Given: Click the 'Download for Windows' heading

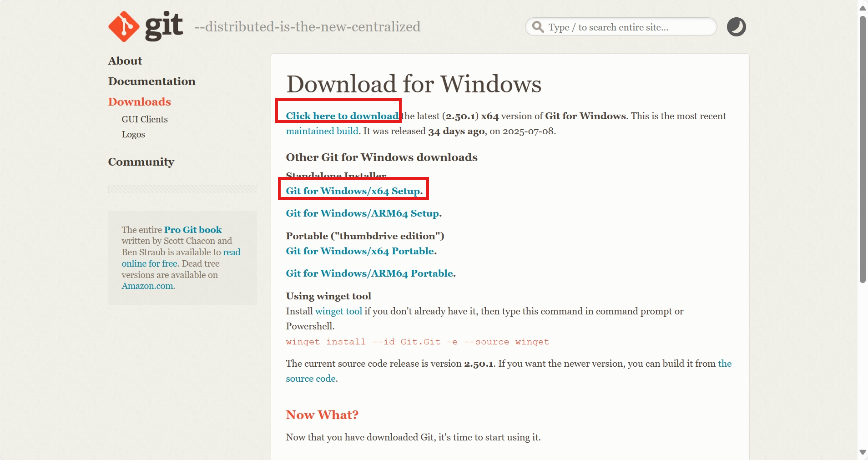Looking at the screenshot, I should pyautogui.click(x=414, y=84).
